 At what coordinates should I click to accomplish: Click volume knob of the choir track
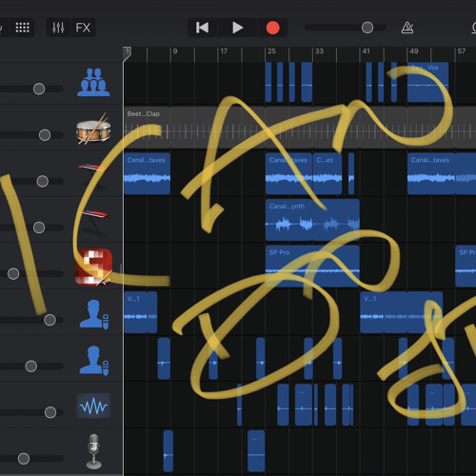[39, 89]
